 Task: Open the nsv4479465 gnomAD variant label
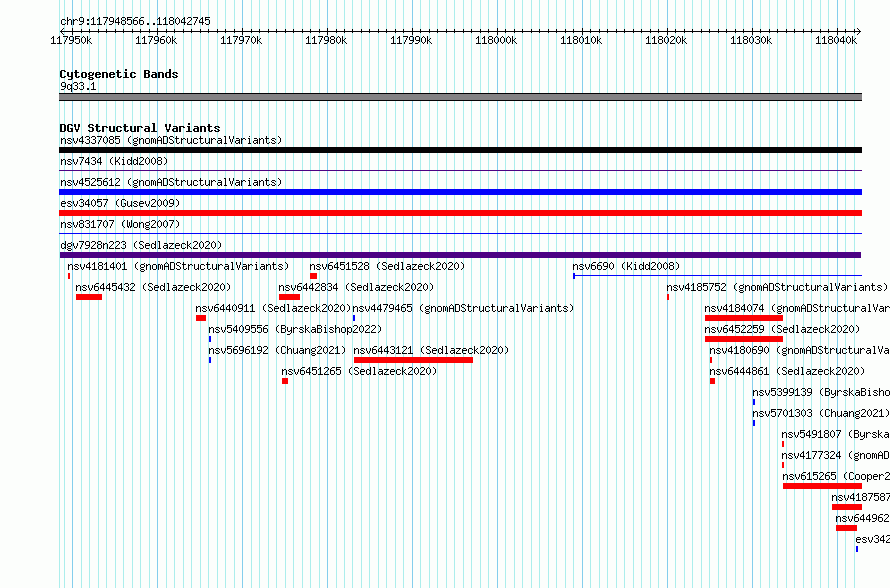[x=463, y=308]
